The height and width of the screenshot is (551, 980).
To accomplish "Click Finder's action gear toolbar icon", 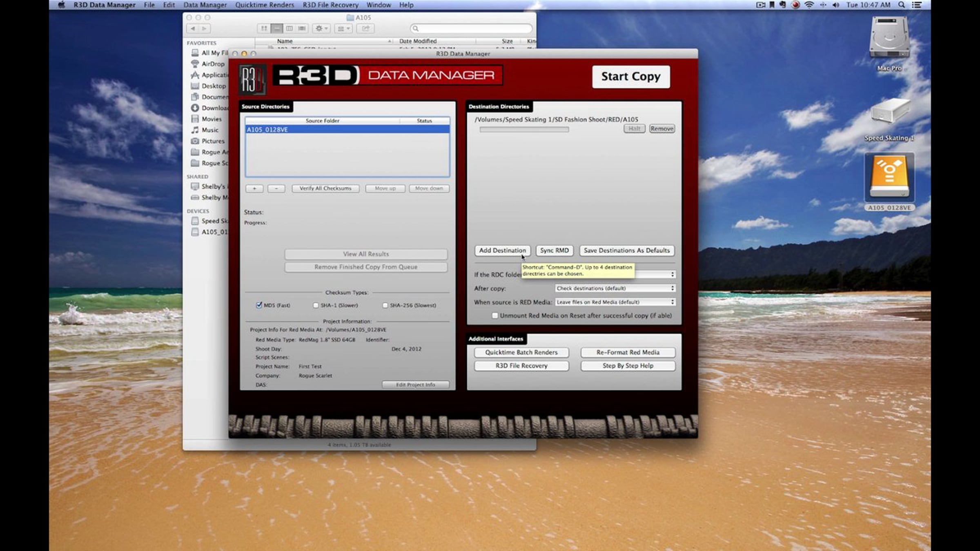I will pyautogui.click(x=321, y=29).
